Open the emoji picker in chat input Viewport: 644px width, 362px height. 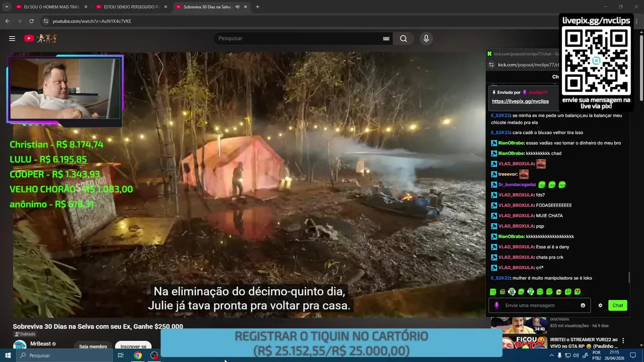point(583,305)
